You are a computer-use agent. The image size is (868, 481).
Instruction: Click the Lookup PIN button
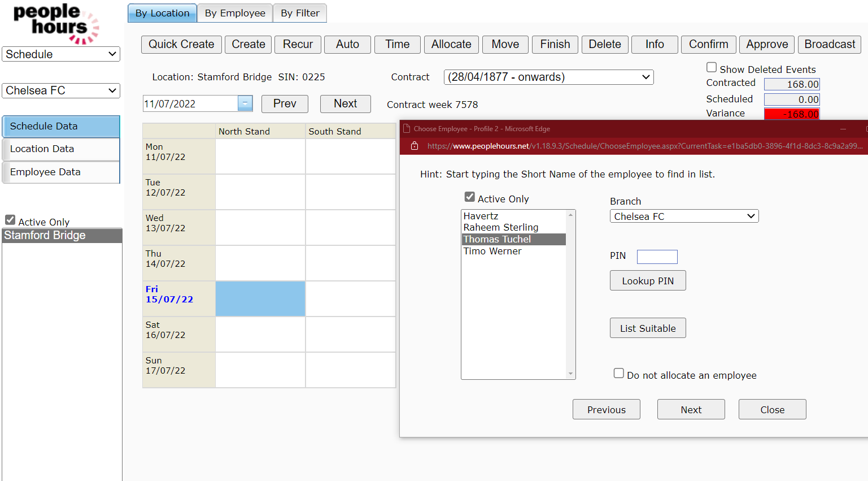(x=648, y=281)
